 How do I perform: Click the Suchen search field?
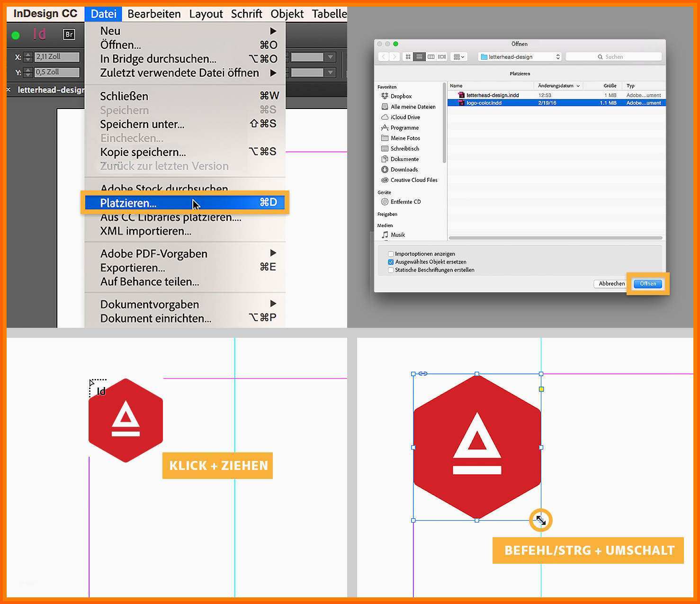pyautogui.click(x=614, y=57)
